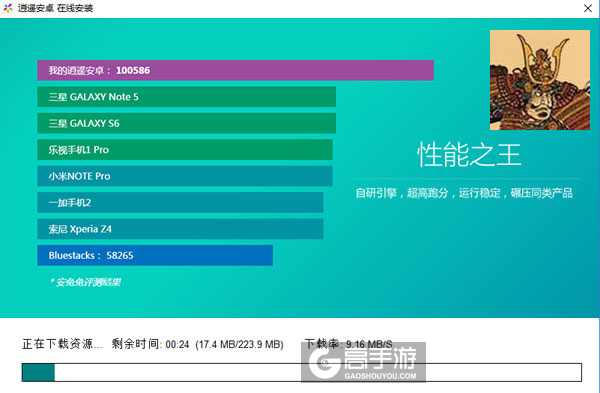Image resolution: width=600 pixels, height=393 pixels.
Task: Click the 正在下载资源... status text
Action: [62, 344]
